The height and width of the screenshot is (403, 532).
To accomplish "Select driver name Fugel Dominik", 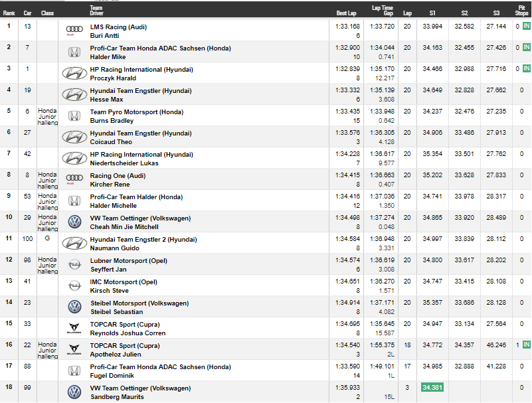I will (112, 376).
